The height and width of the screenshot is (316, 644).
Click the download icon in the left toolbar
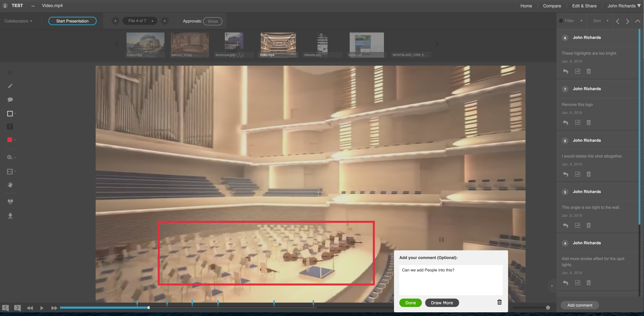point(10,215)
